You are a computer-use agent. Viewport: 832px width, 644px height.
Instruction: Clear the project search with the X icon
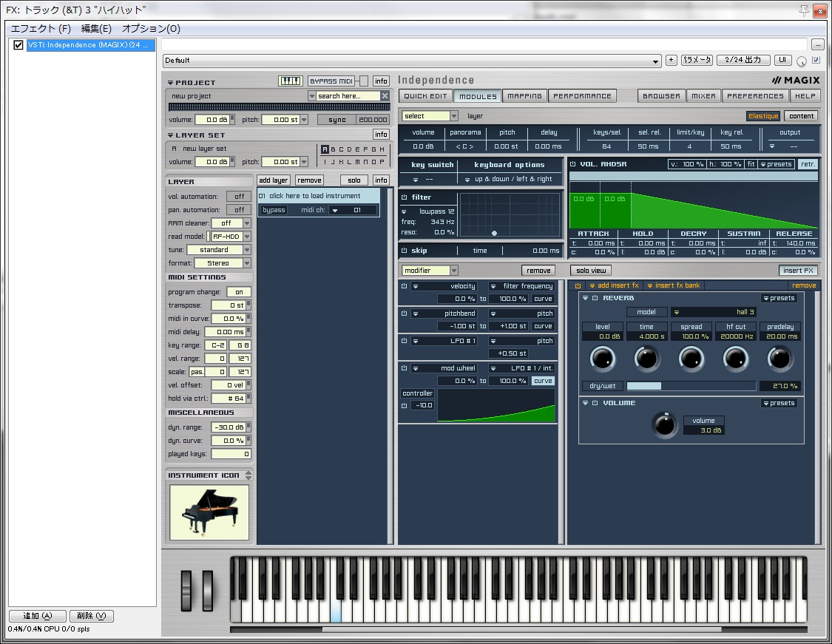[385, 96]
